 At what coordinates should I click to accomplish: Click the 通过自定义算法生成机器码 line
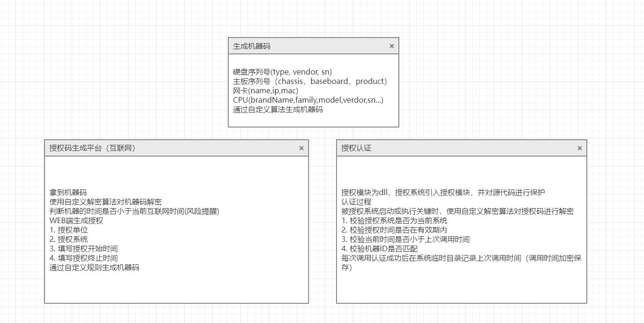277,110
